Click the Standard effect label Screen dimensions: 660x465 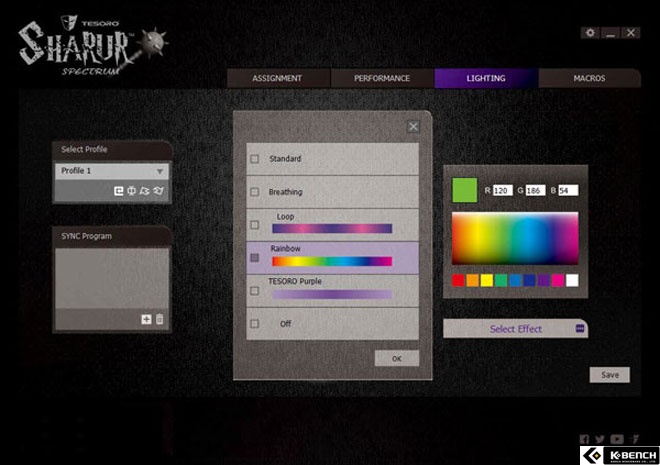(x=285, y=159)
